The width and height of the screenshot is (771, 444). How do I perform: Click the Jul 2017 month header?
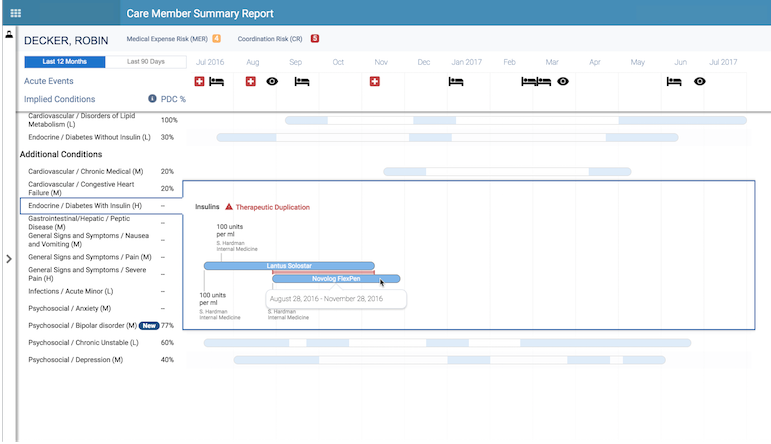coord(723,62)
